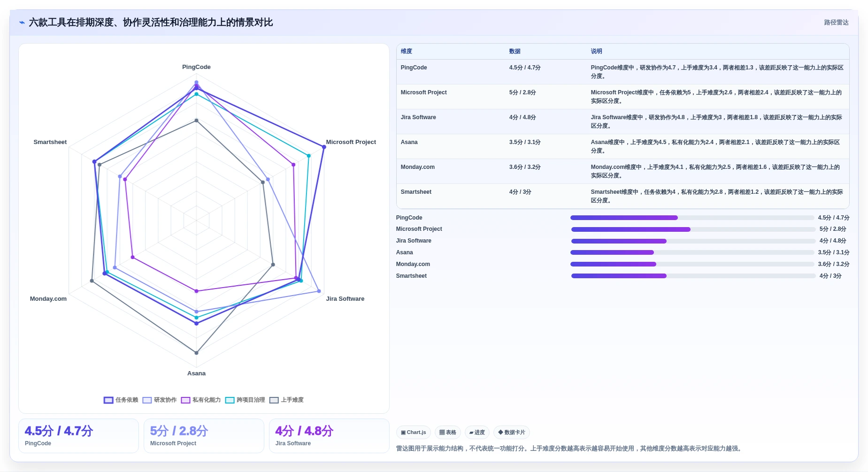Click the Asana description text in the table
Viewport: 868px width, 472px height.
[x=715, y=146]
